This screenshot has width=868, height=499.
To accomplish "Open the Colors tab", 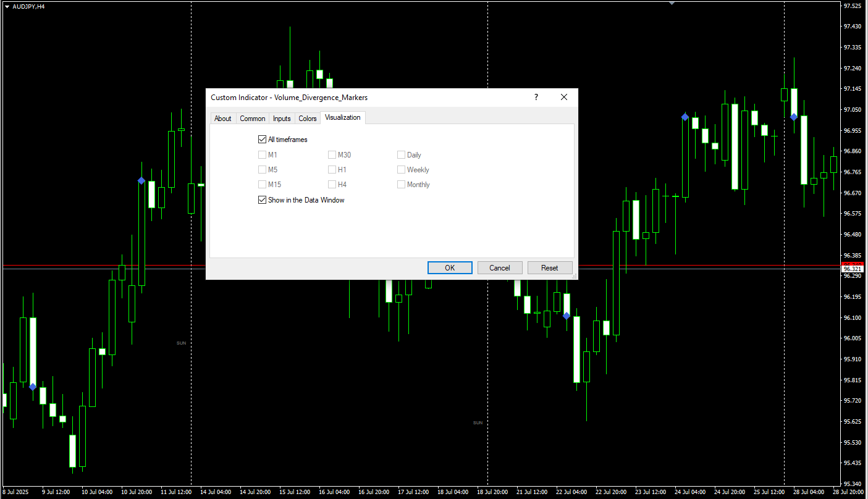I will click(x=307, y=119).
